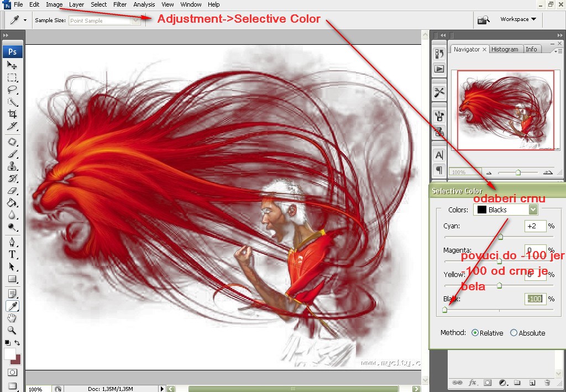This screenshot has height=392, width=566.
Task: Click the Cyan slider handle
Action: [500, 237]
